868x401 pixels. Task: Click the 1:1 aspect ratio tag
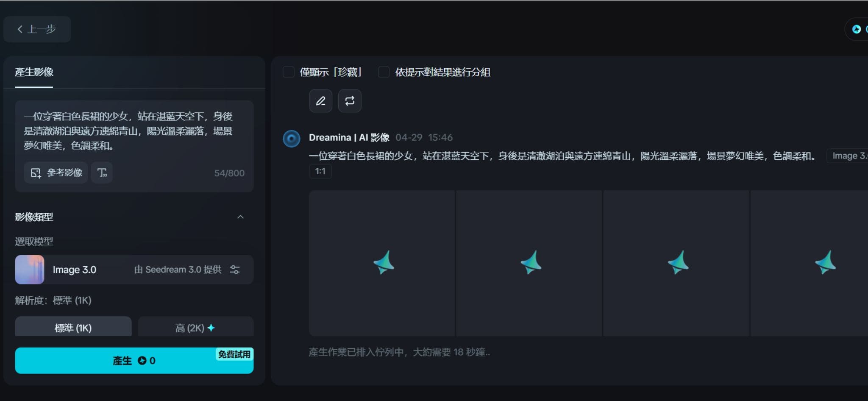point(320,171)
